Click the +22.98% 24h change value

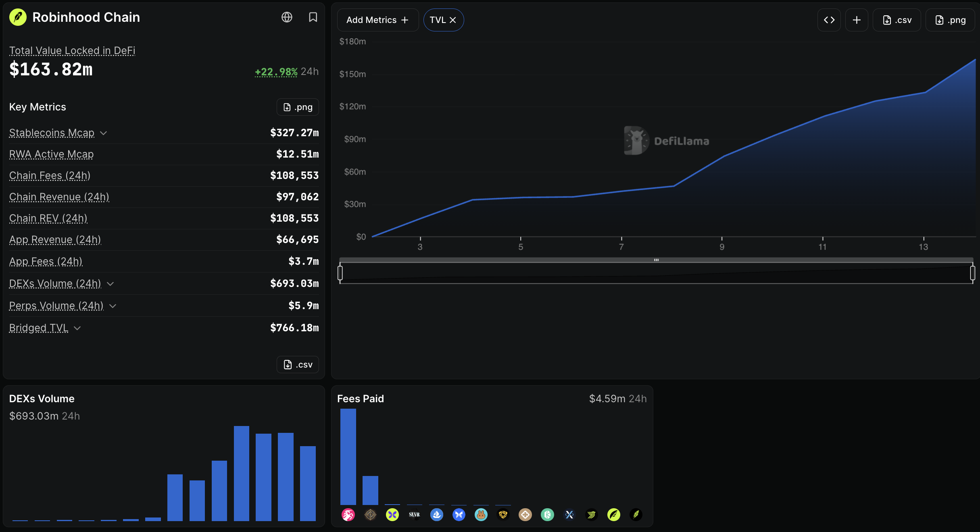(x=276, y=72)
